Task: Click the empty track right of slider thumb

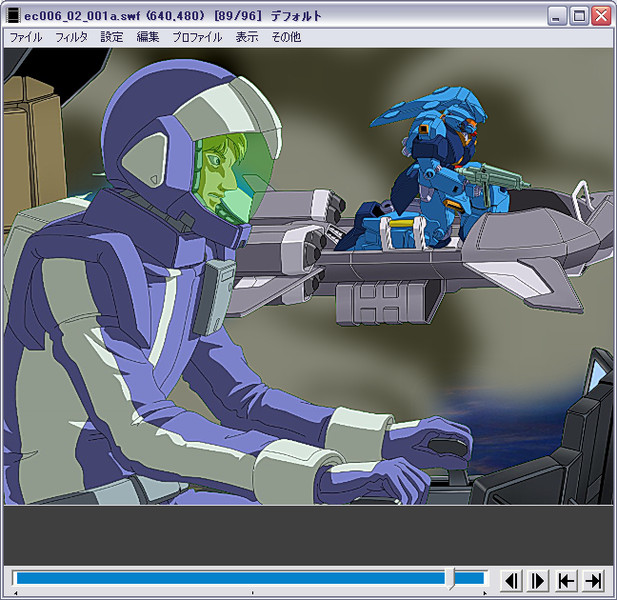Action: pyautogui.click(x=471, y=578)
